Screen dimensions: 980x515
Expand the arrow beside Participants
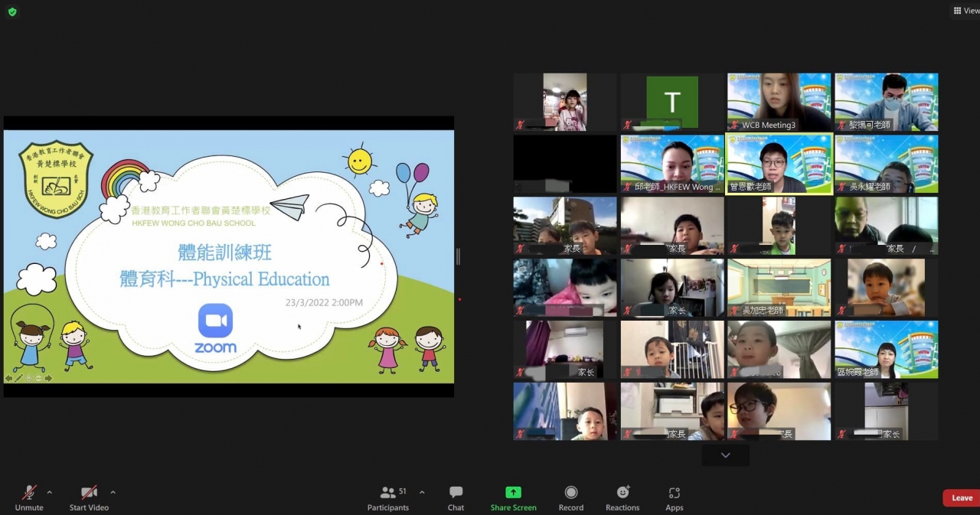[x=422, y=492]
